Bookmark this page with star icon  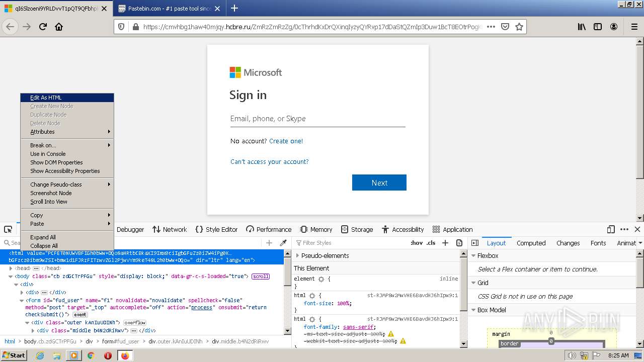(519, 27)
